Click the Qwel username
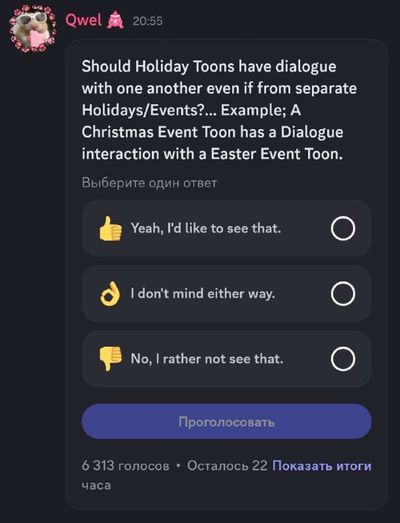The height and width of the screenshot is (523, 400). tap(83, 20)
